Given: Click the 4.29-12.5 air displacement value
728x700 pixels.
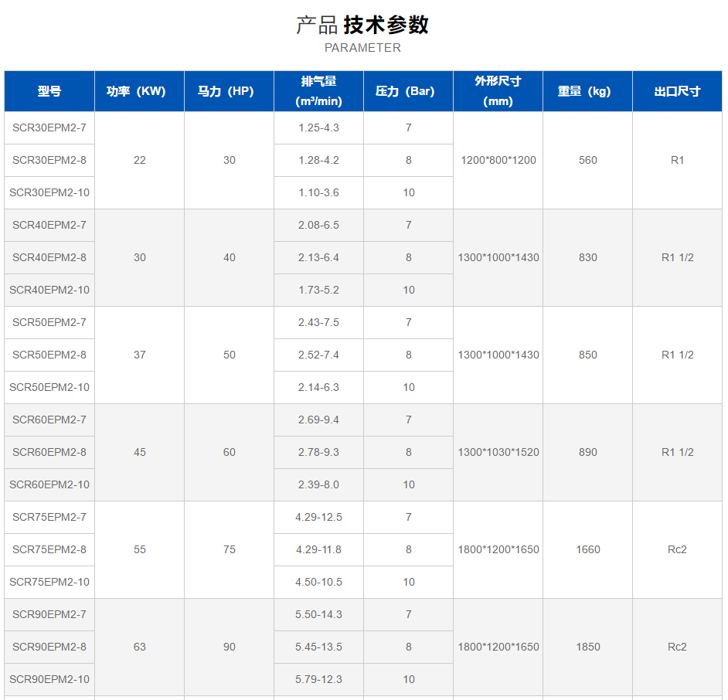Looking at the screenshot, I should point(318,517).
